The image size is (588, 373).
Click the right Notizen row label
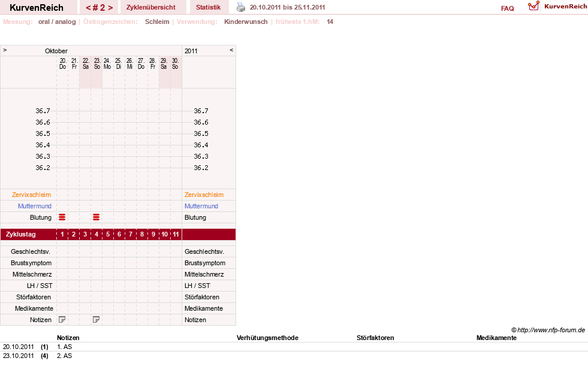click(x=195, y=320)
